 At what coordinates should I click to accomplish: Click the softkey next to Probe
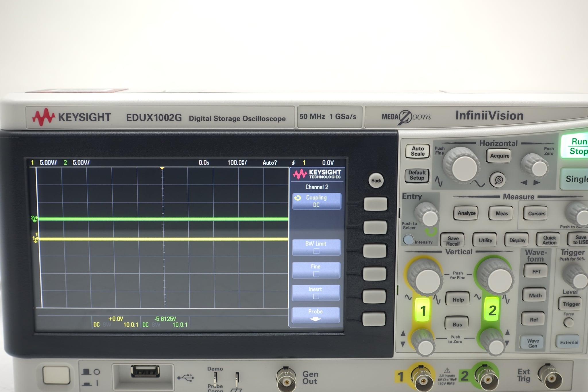pyautogui.click(x=374, y=319)
